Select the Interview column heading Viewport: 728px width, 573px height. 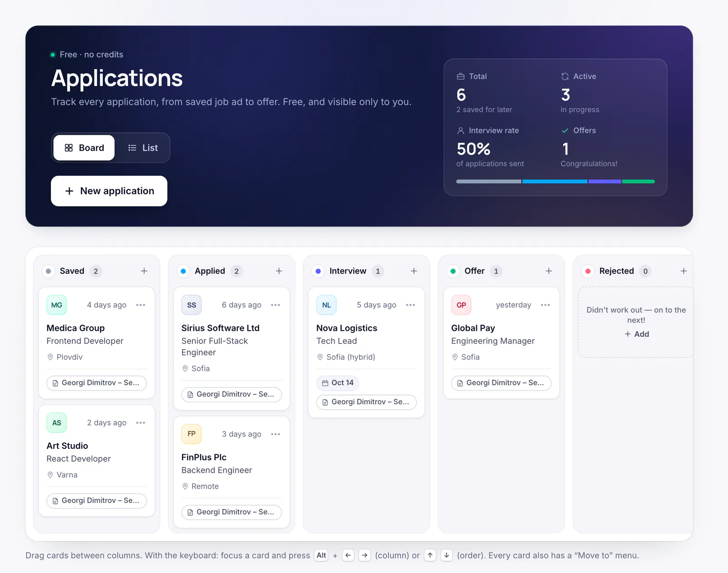pos(348,271)
